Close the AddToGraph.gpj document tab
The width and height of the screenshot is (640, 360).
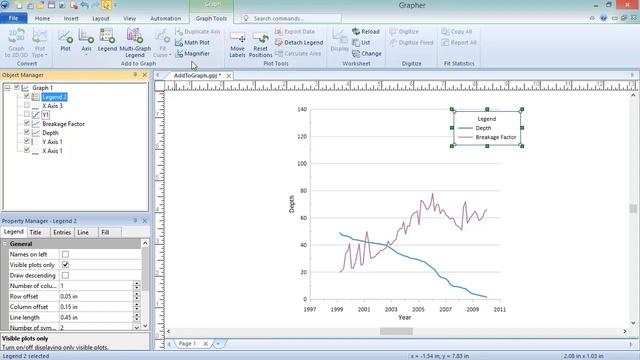tap(229, 76)
